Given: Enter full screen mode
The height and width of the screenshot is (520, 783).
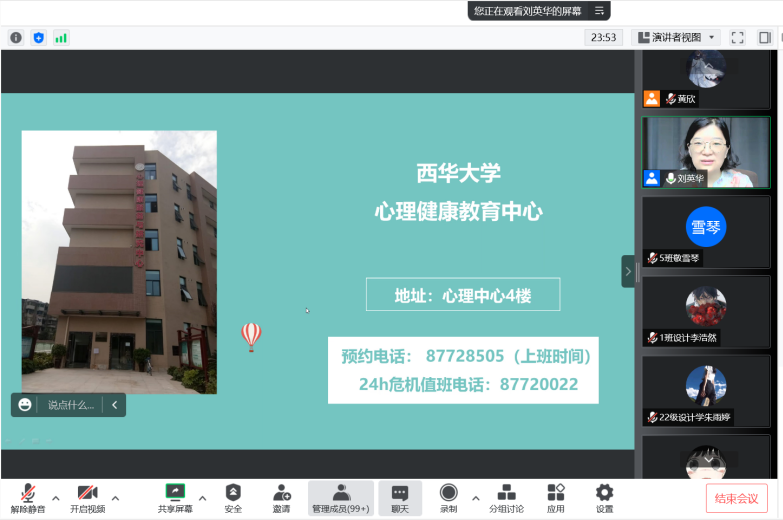Looking at the screenshot, I should pos(737,37).
